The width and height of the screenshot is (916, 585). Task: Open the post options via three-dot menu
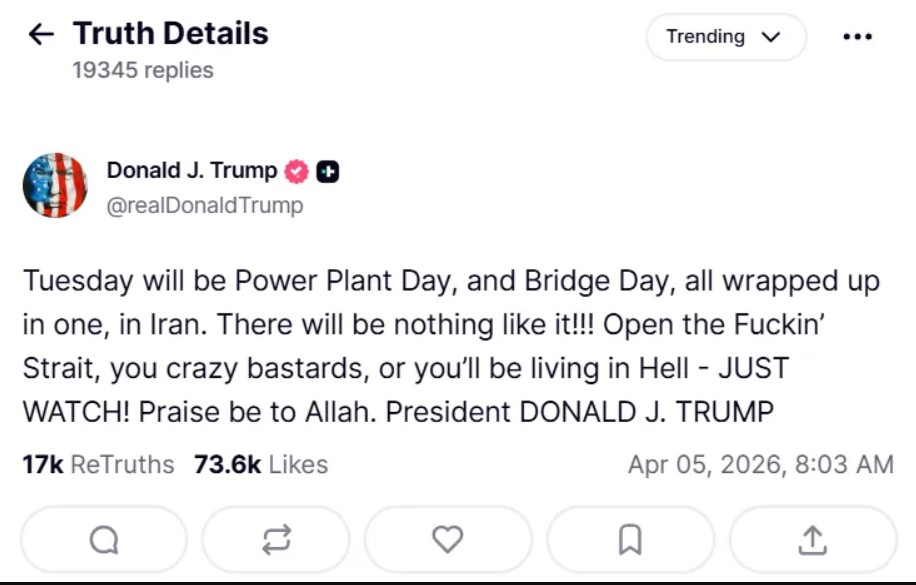[858, 36]
